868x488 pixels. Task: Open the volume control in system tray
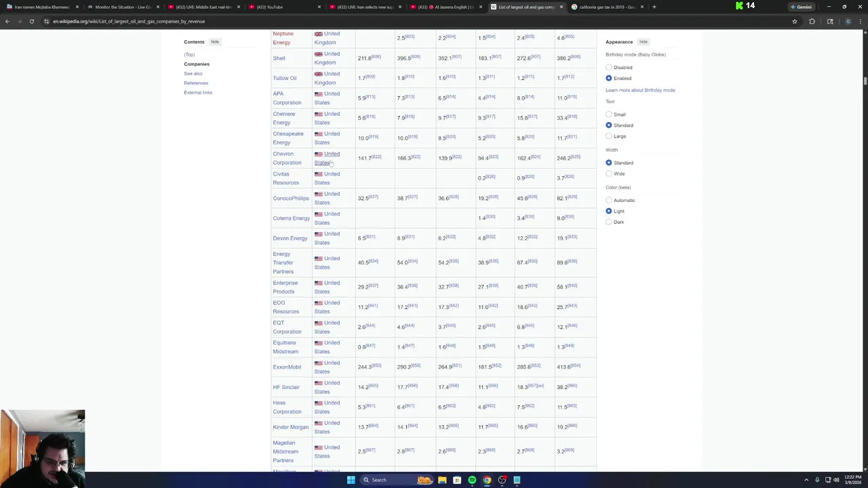point(835,480)
